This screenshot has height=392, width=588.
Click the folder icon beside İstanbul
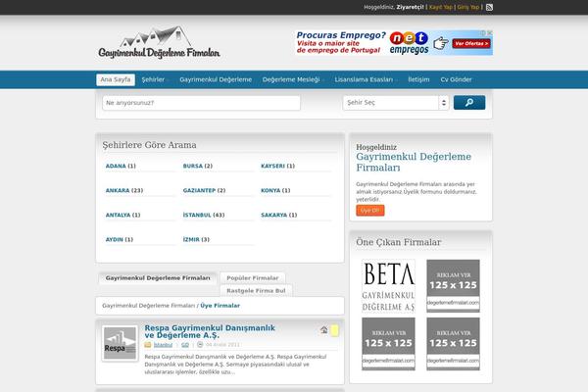click(x=148, y=344)
